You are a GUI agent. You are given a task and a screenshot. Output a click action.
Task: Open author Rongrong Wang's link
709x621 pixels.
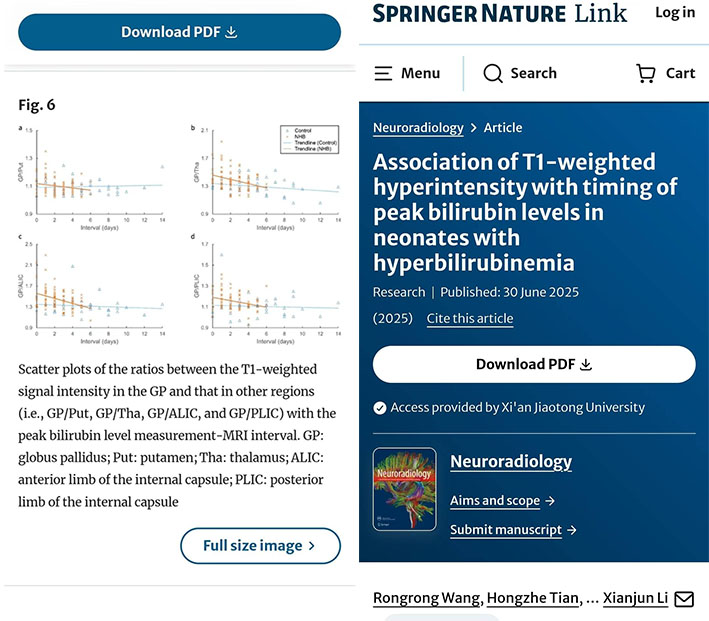click(427, 598)
